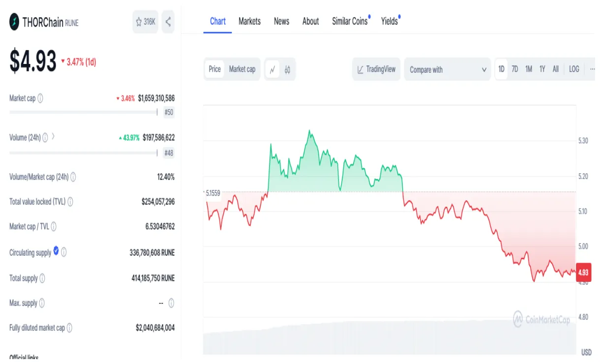Switch to the Markets tab
This screenshot has height=364, width=600.
(249, 21)
